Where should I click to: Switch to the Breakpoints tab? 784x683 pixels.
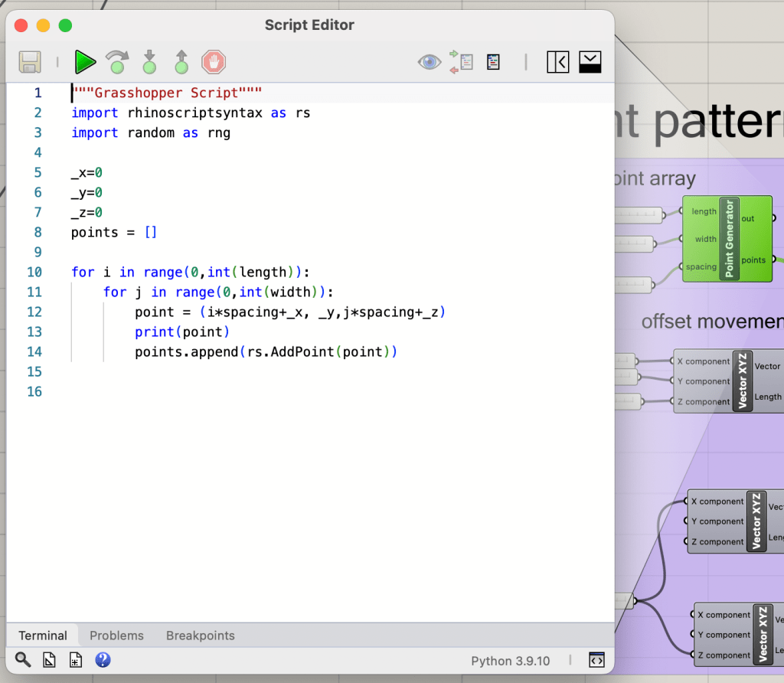tap(200, 636)
